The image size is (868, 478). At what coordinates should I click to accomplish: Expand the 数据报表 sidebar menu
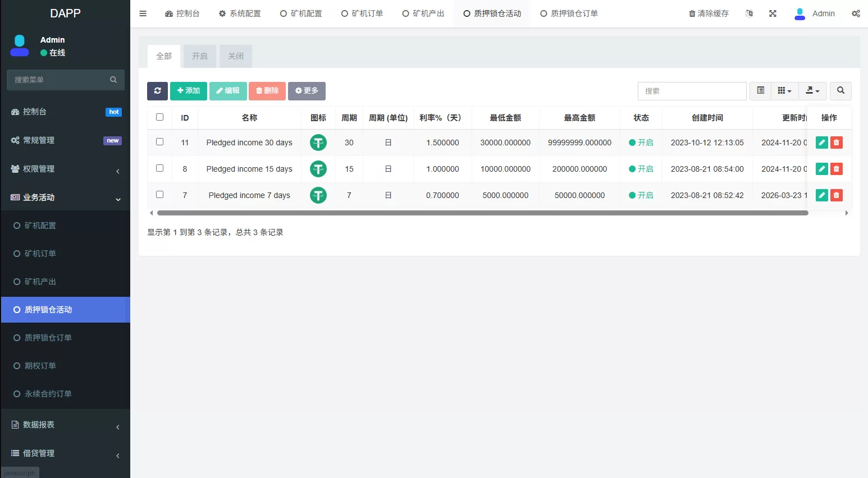pyautogui.click(x=38, y=425)
